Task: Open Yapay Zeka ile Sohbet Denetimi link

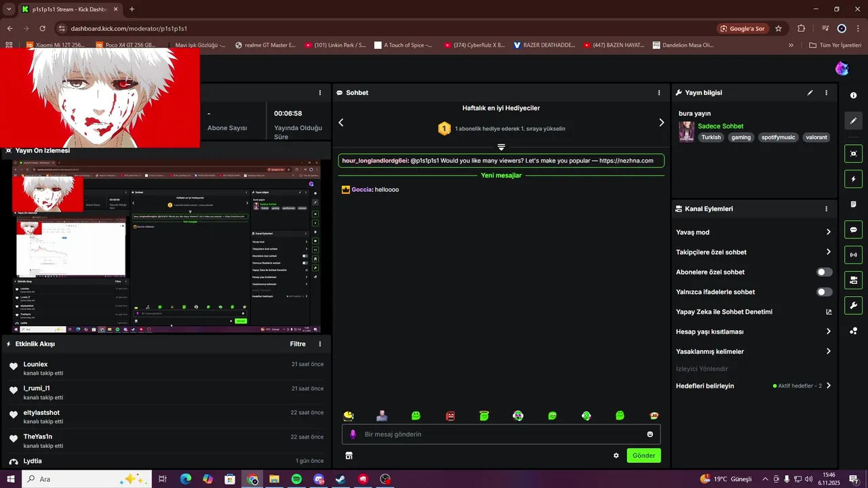Action: click(752, 312)
